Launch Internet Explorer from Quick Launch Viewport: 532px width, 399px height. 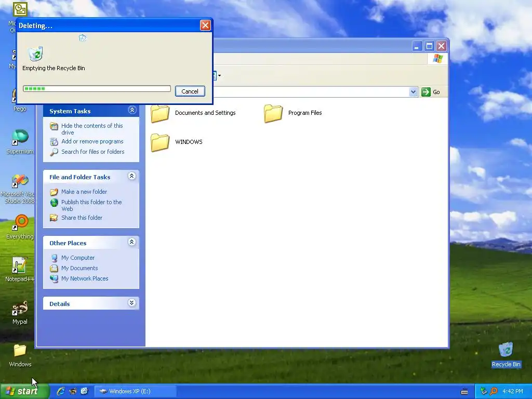point(61,391)
